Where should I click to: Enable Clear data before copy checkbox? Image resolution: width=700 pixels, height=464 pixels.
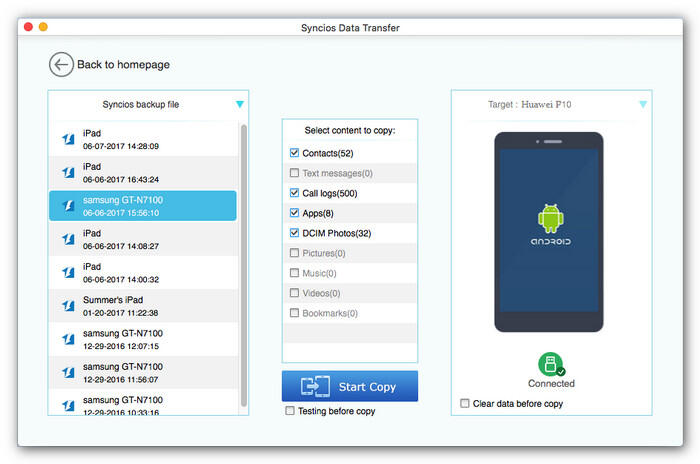(465, 403)
